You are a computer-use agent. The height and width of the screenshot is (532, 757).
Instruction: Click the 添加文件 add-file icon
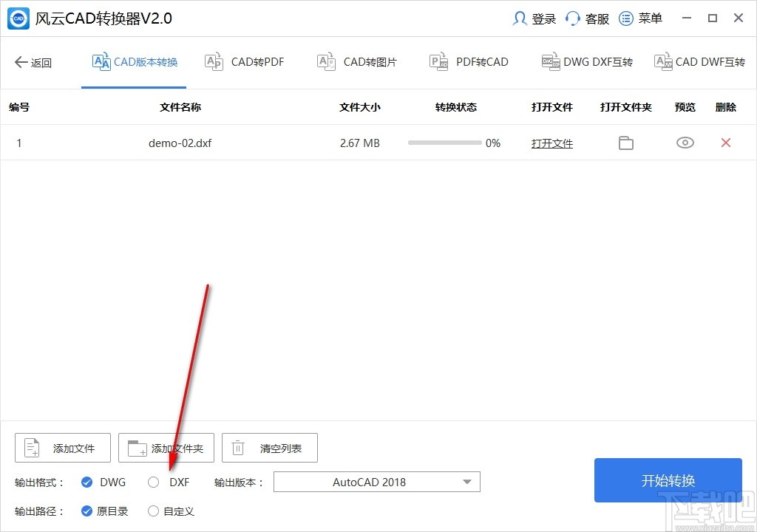pyautogui.click(x=31, y=447)
